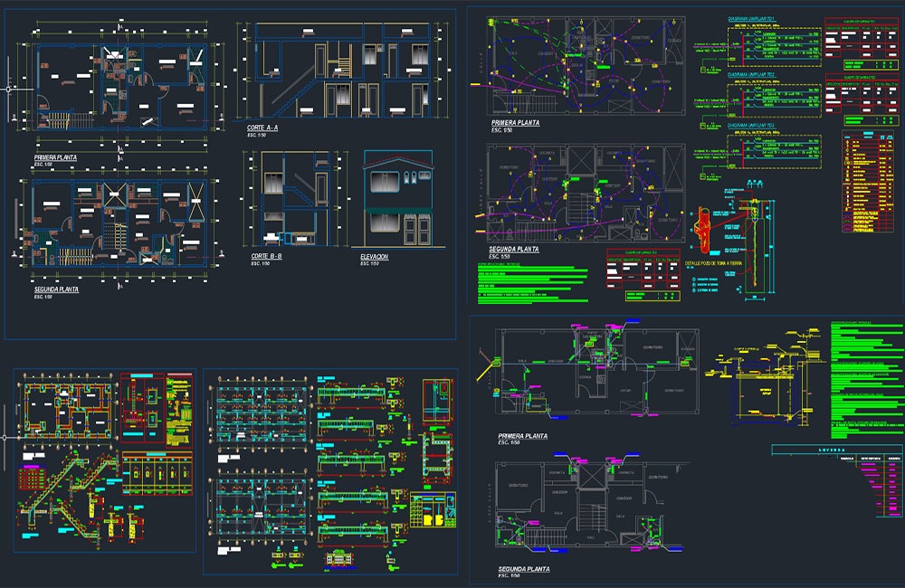Click the red grounding rod clamp detail
This screenshot has width=905, height=588.
point(704,230)
